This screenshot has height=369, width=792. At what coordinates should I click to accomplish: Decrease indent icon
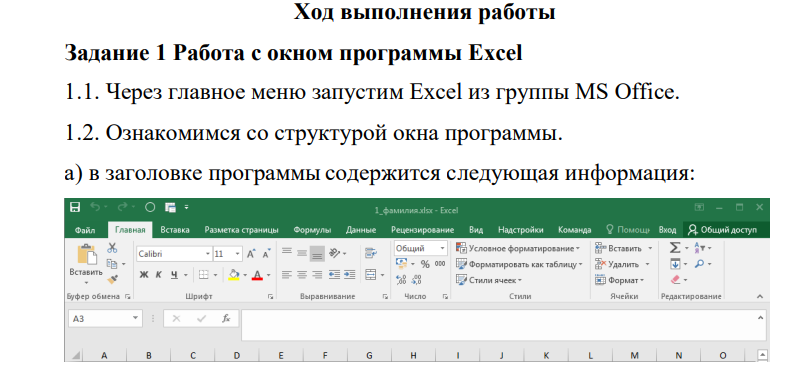[x=334, y=275]
